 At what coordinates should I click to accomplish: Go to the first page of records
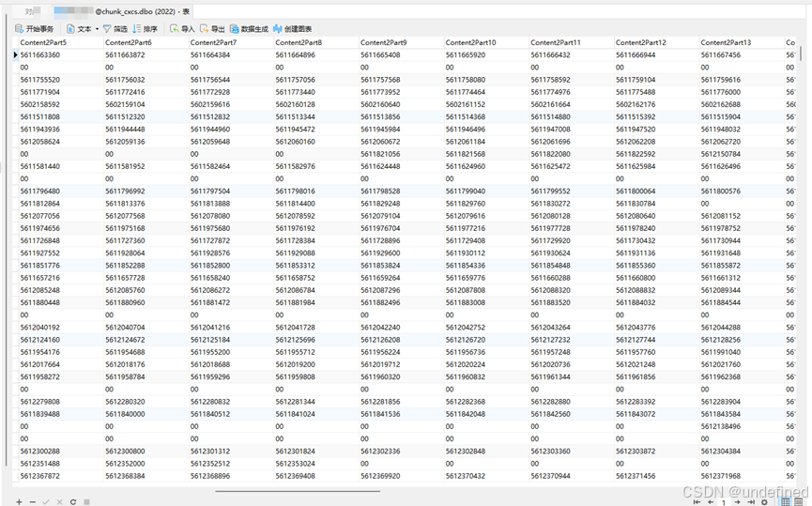pyautogui.click(x=697, y=502)
